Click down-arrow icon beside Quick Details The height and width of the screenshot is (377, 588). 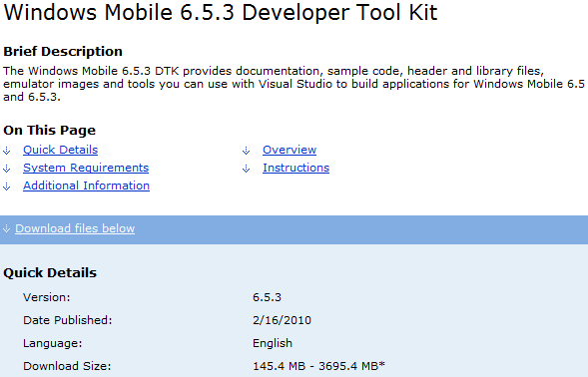(x=7, y=151)
